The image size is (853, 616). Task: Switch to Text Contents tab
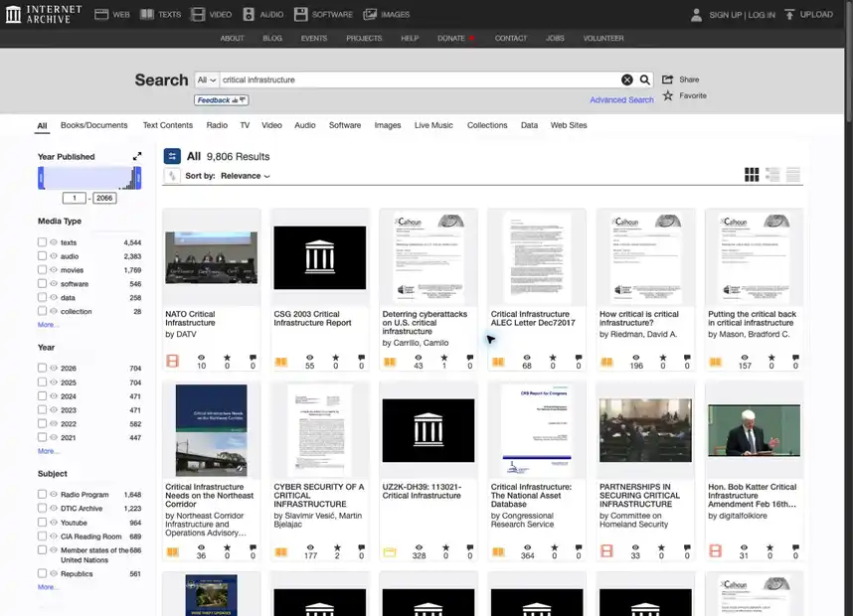click(168, 125)
